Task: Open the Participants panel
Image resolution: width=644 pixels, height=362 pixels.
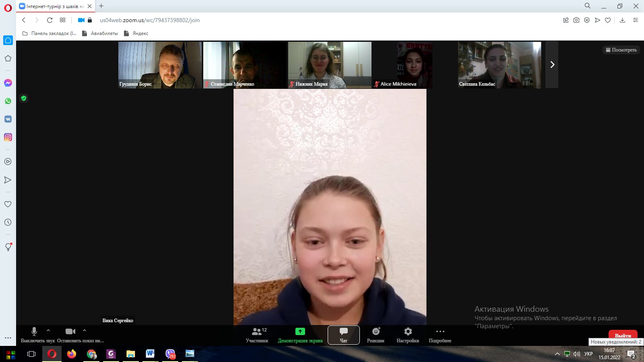Action: point(257,335)
